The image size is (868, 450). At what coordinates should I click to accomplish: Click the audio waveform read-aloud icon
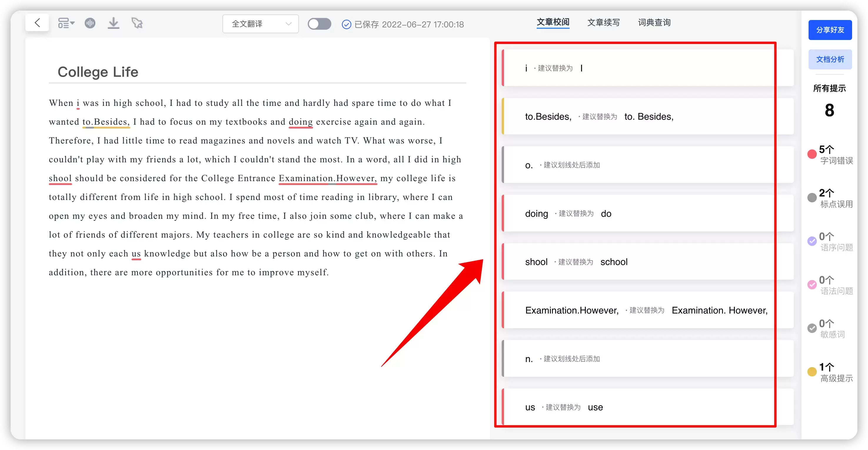(90, 23)
